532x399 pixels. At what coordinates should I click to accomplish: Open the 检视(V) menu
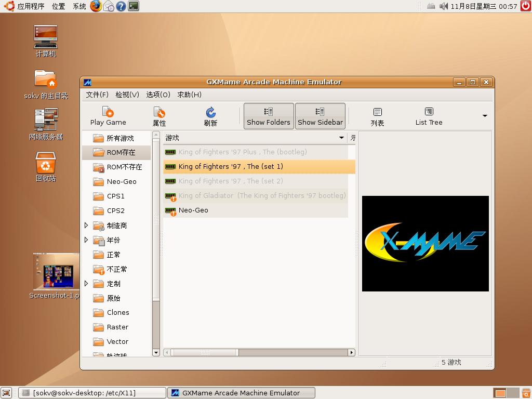pyautogui.click(x=127, y=95)
